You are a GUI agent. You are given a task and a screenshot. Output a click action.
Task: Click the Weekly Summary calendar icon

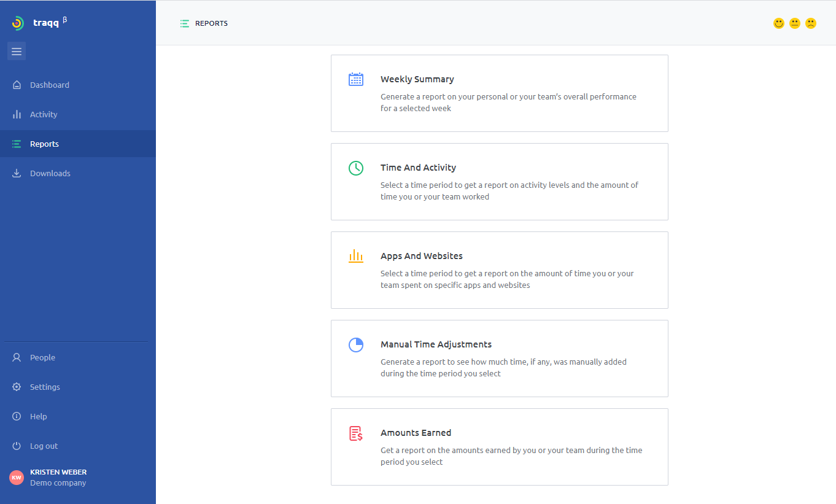point(356,79)
